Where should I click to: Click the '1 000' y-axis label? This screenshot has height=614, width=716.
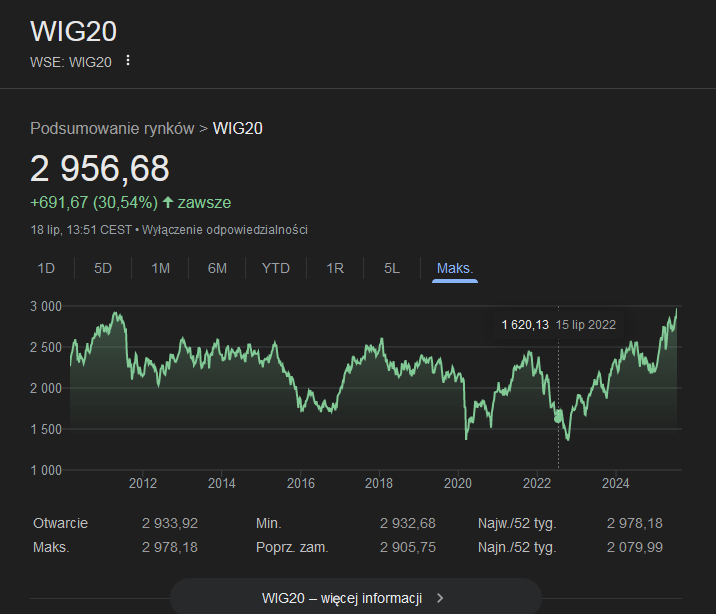[x=46, y=470]
